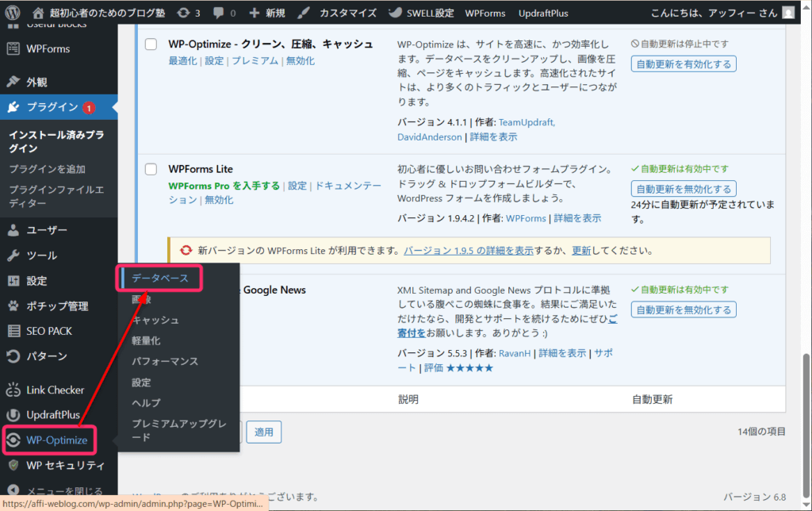Open TeamUpdraft author link
Screen dimensions: 812x511
527,122
